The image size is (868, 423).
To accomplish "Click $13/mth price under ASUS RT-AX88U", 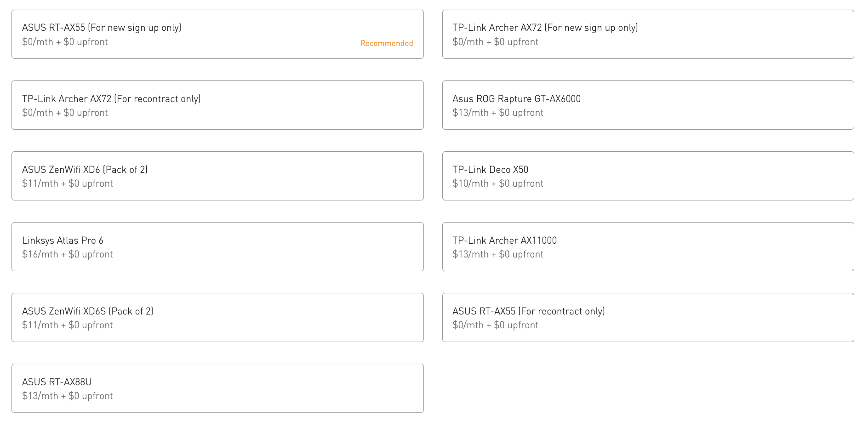I will coord(68,396).
